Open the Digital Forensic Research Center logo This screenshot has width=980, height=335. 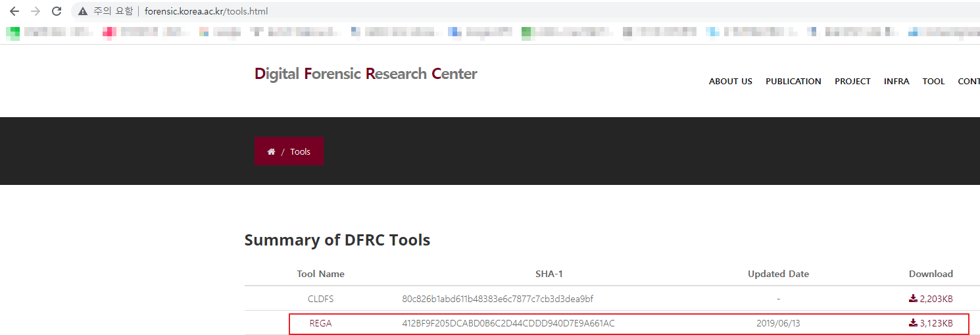366,74
